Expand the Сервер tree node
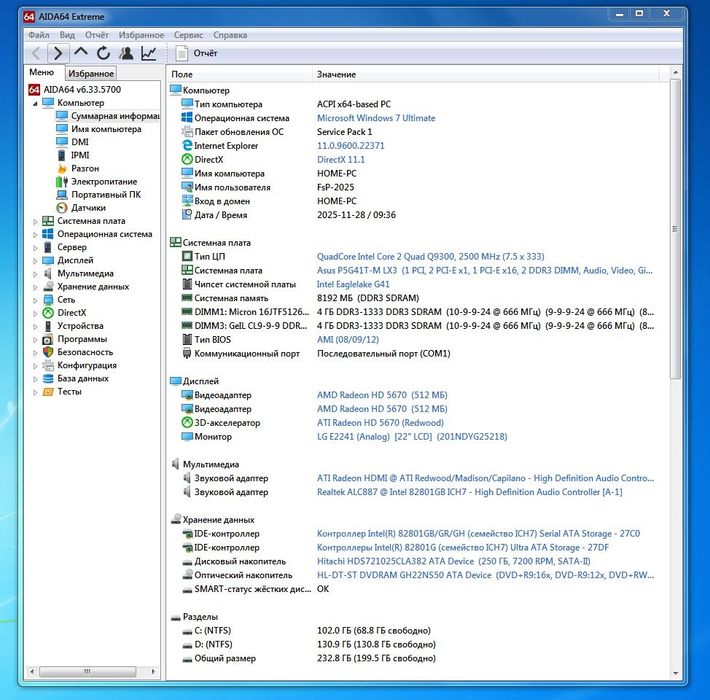This screenshot has width=710, height=700. (35, 248)
